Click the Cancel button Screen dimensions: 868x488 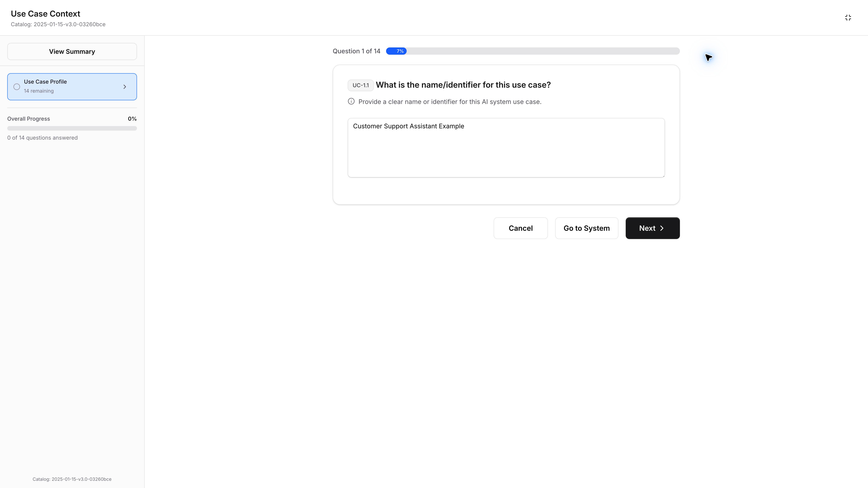click(521, 228)
